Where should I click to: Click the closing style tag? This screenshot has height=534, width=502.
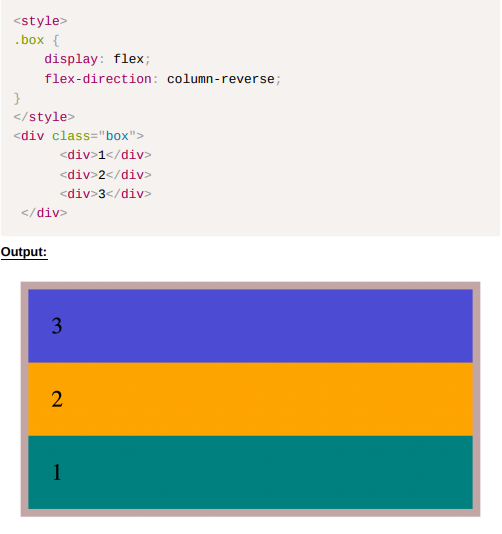click(x=44, y=117)
